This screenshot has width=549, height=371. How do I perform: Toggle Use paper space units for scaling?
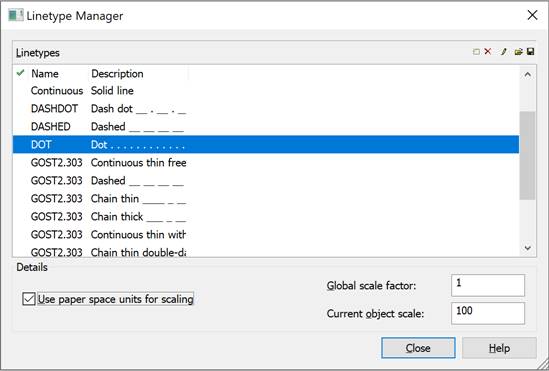click(29, 299)
